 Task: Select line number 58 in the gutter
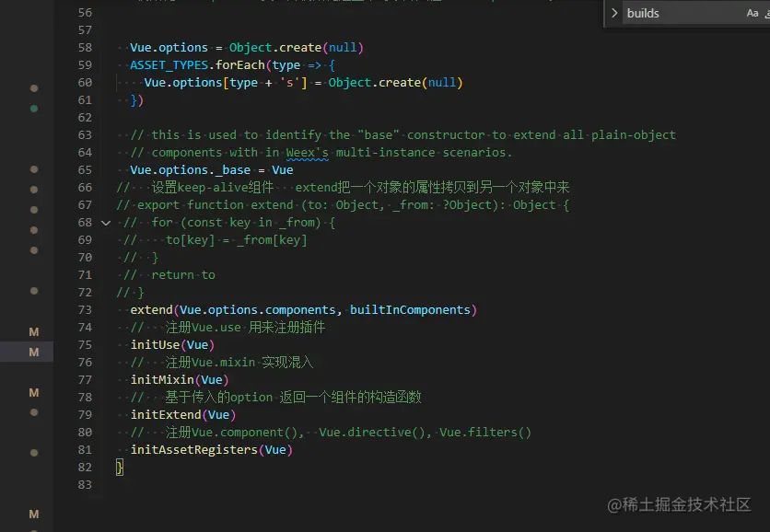(85, 48)
